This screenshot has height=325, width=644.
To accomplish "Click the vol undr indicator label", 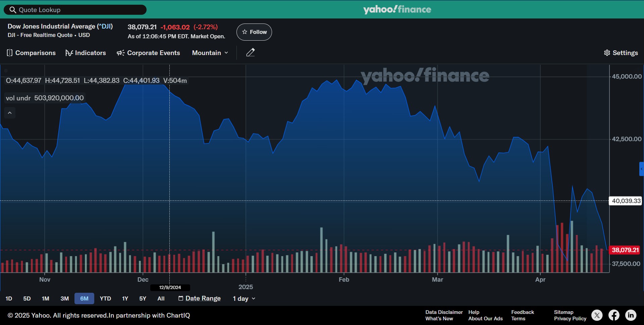I will (x=18, y=98).
